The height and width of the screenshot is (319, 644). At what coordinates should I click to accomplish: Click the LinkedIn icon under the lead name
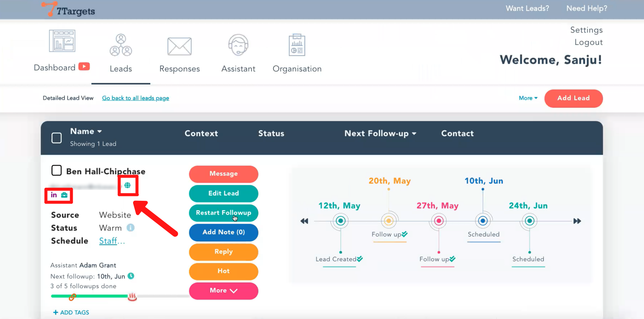click(54, 195)
